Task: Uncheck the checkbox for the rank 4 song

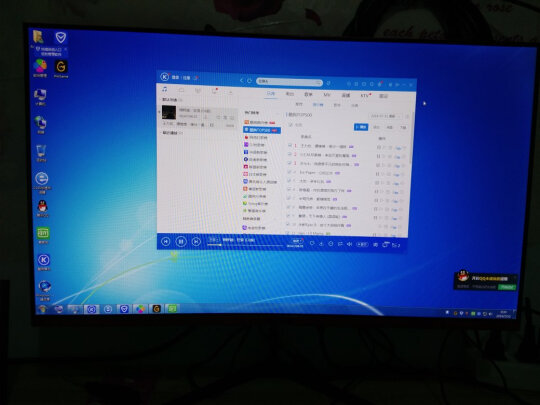Action: tap(289, 172)
